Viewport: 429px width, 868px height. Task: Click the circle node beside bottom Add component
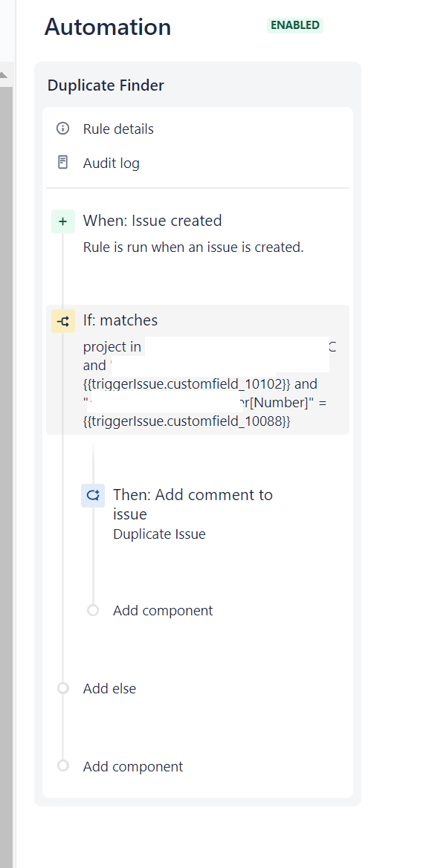pos(63,765)
